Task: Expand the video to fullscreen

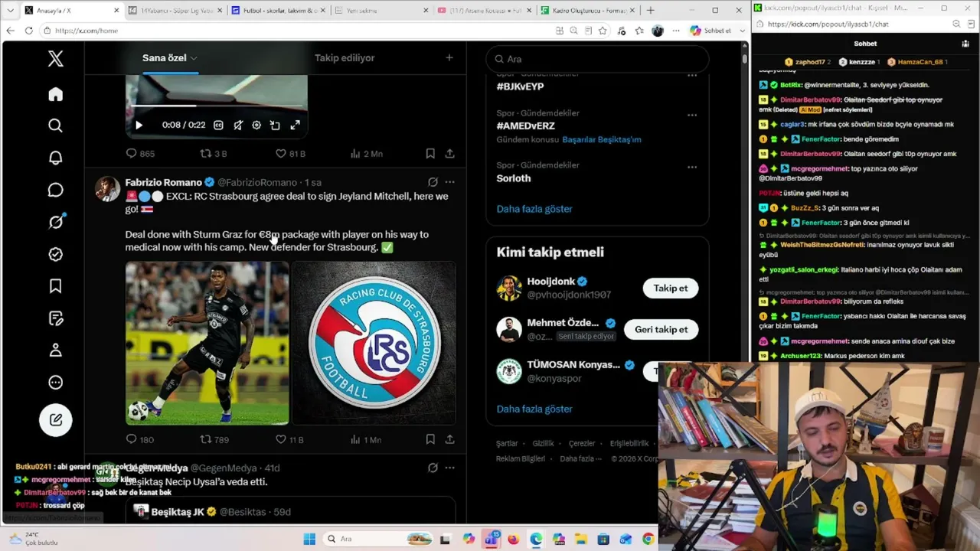Action: (295, 125)
